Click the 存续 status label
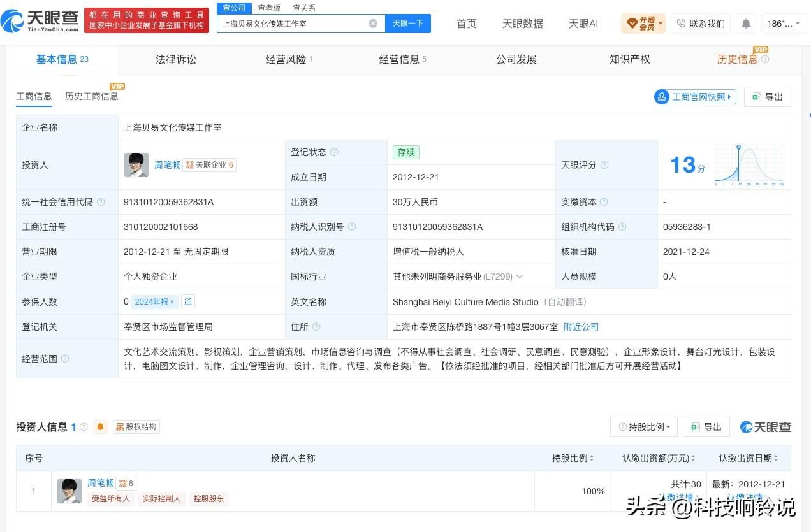811x532 pixels. click(x=406, y=152)
